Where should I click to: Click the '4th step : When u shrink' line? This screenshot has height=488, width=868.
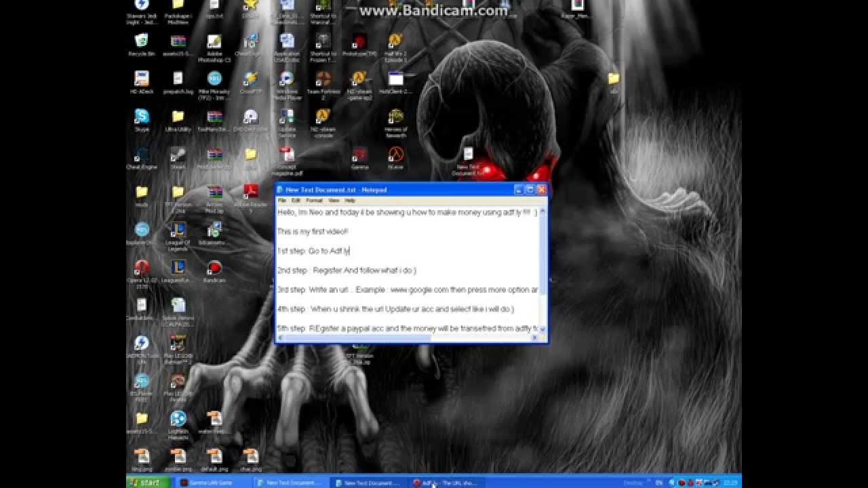[x=395, y=309]
